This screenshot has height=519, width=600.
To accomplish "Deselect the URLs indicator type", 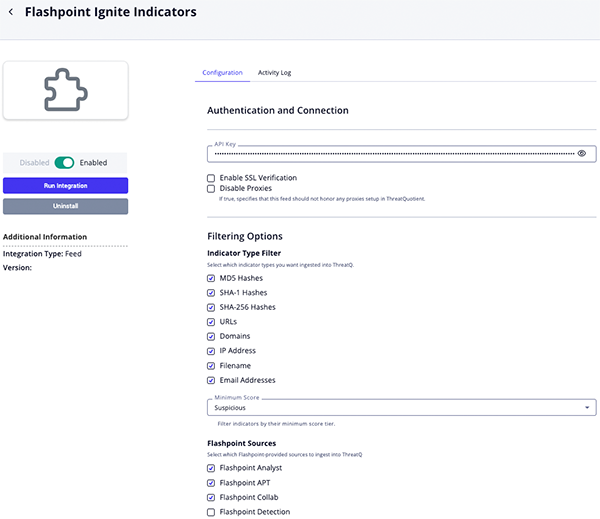I will [211, 322].
